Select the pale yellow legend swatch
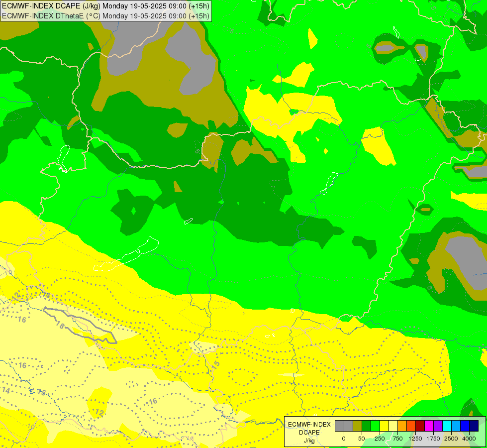 click(393, 426)
